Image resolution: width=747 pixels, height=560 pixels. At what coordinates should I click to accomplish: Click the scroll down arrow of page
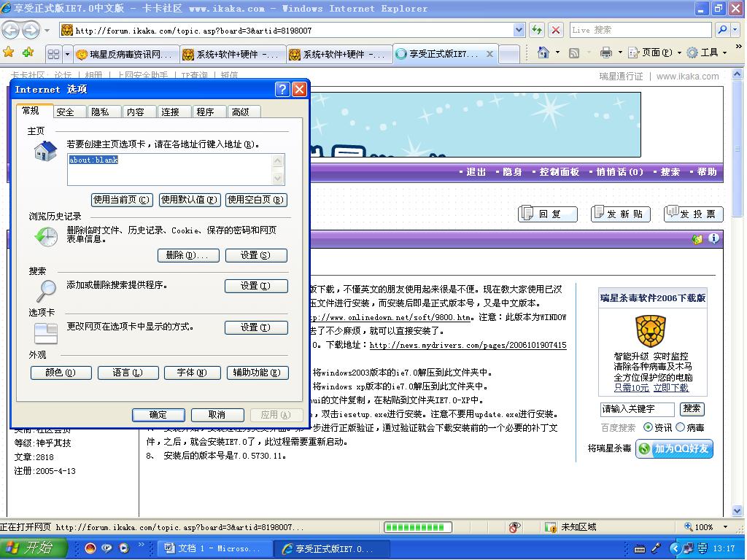[x=737, y=511]
